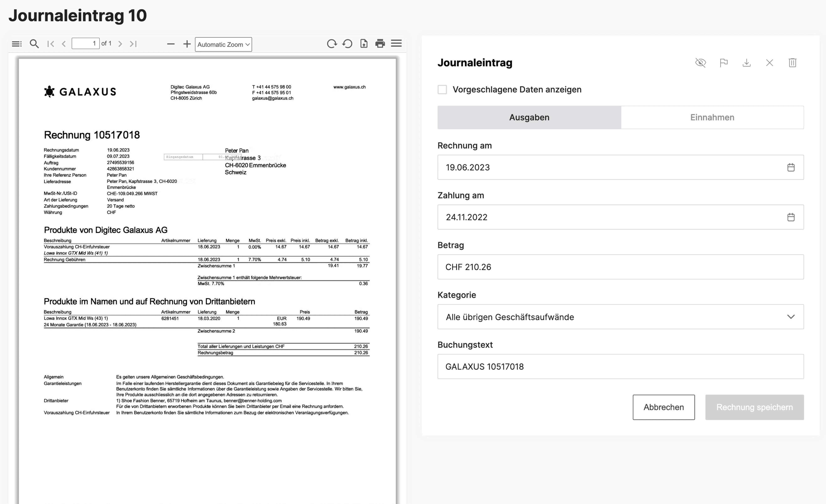
Task: Click article number 6281451
Action: (x=170, y=319)
